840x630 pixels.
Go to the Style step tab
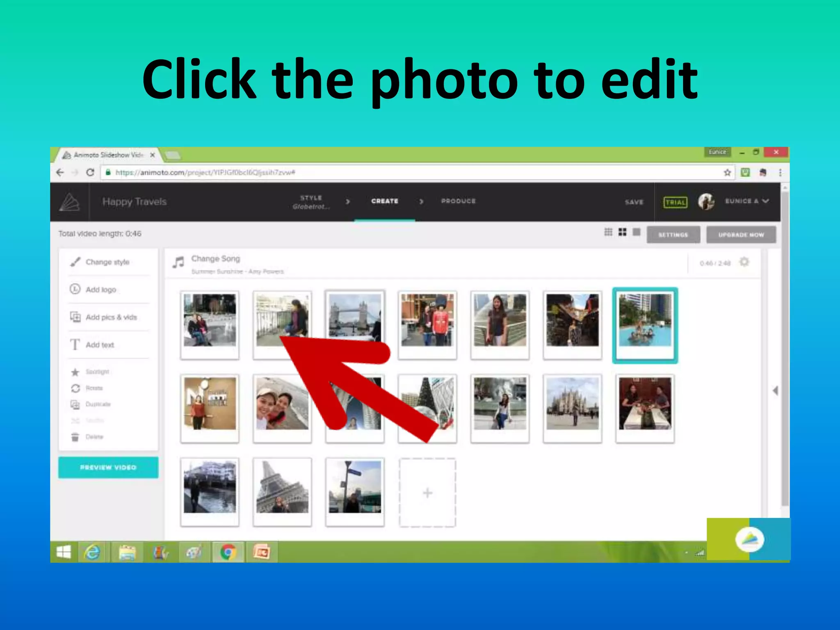click(x=311, y=202)
